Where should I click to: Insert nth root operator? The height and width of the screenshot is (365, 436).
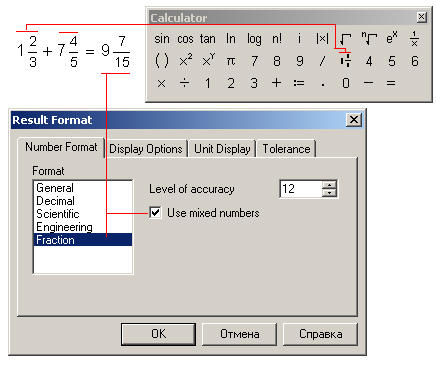tap(369, 39)
